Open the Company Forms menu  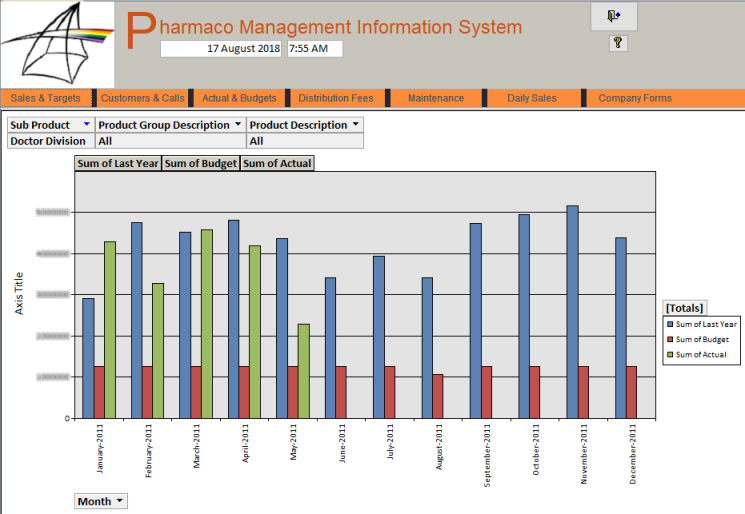(635, 98)
